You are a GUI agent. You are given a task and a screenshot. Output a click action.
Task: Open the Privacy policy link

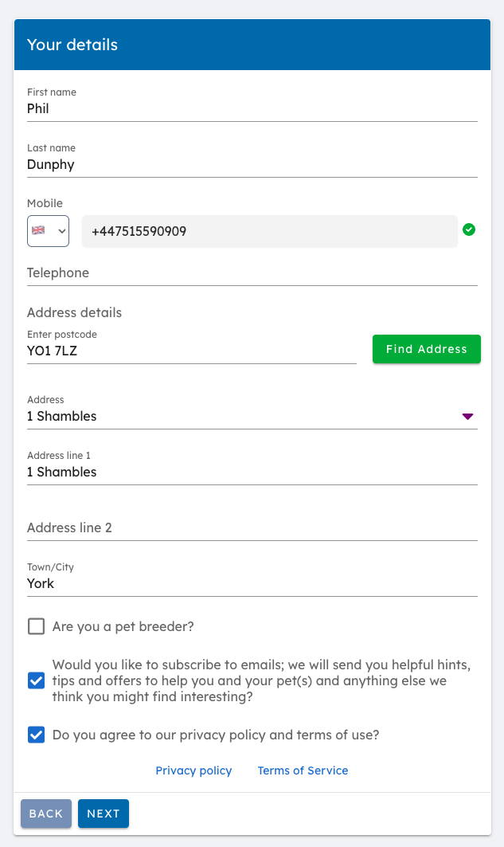coord(193,771)
